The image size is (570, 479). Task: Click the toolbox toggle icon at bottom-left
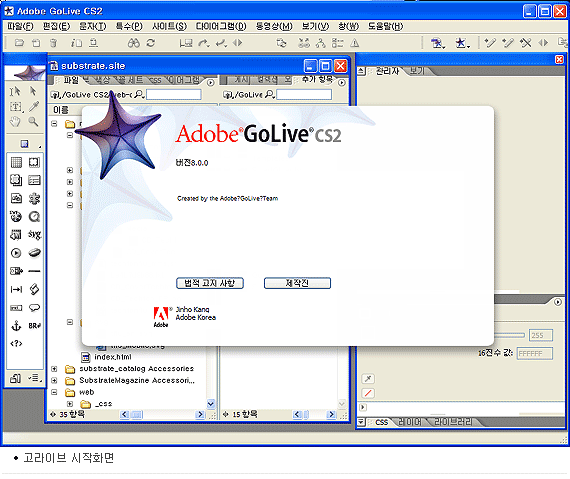(x=16, y=378)
